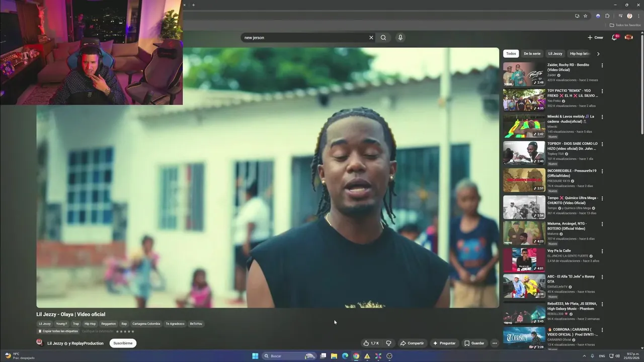
Task: Open YouTube notifications bell
Action: point(614,37)
